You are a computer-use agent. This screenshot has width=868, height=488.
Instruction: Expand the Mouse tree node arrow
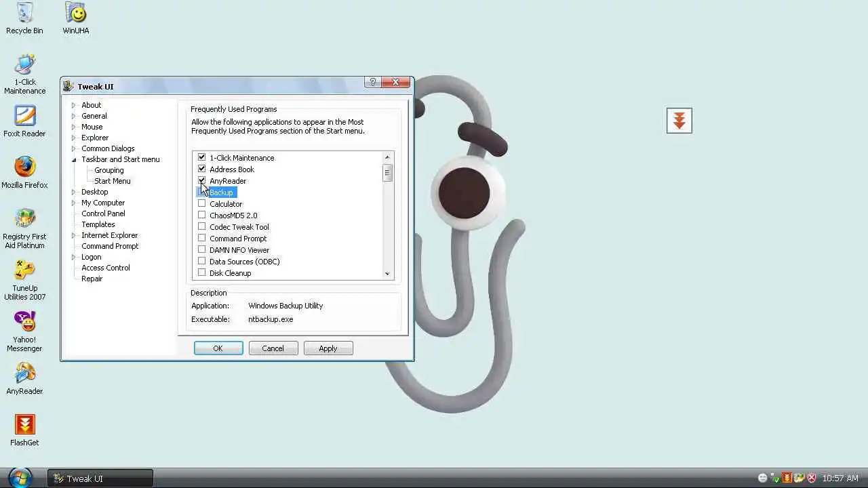pos(74,127)
